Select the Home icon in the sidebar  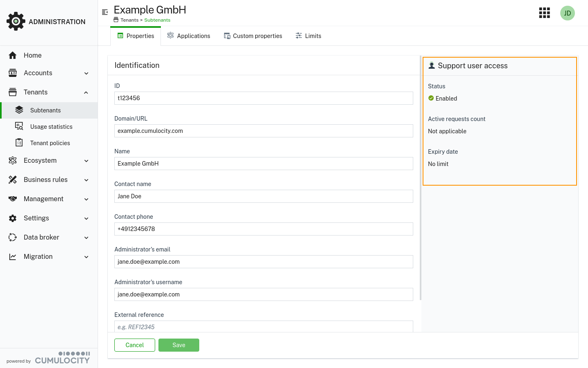(13, 55)
